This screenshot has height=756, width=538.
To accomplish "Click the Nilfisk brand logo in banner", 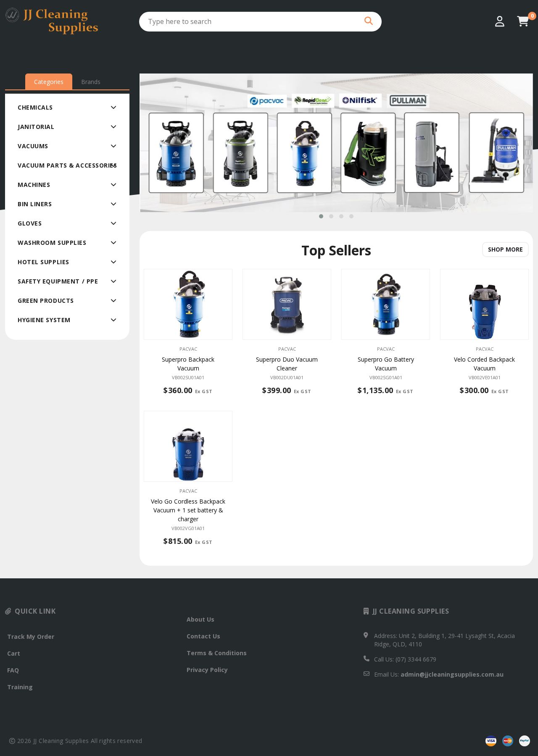I will 360,100.
